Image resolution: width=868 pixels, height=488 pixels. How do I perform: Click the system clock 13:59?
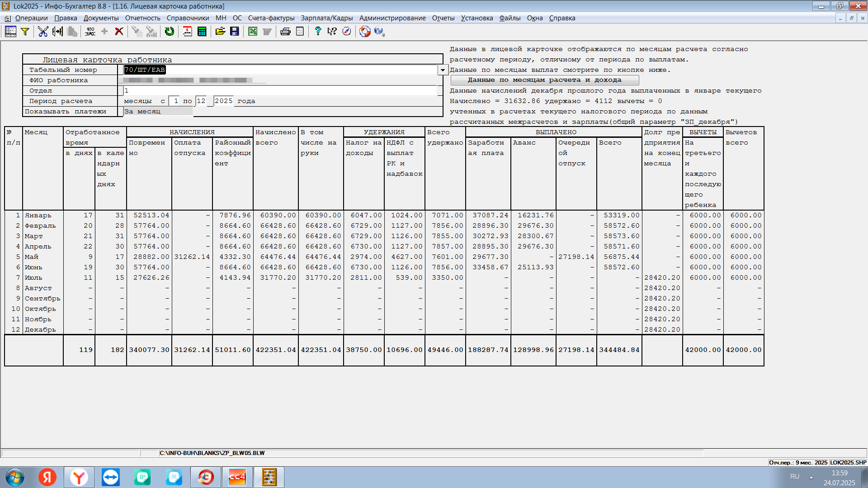point(840,473)
